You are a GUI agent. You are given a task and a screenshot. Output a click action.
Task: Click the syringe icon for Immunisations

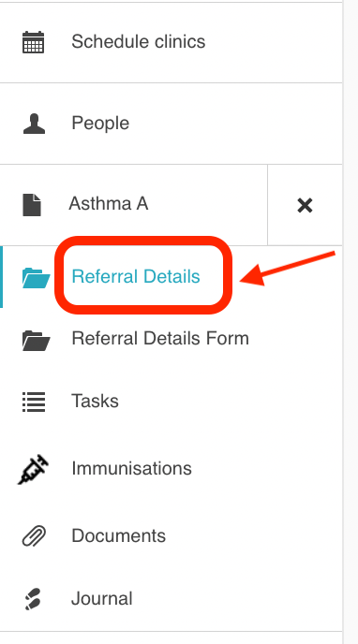click(x=34, y=469)
